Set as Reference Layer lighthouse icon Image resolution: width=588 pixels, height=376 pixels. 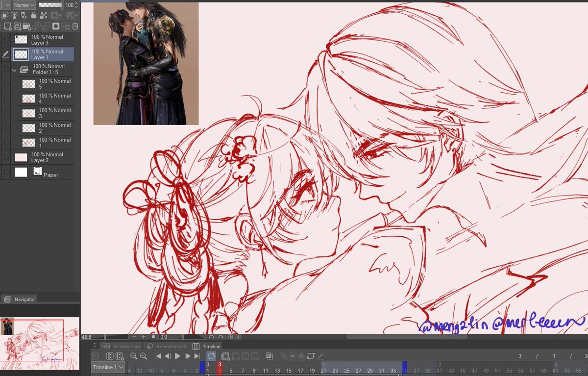tap(15, 16)
